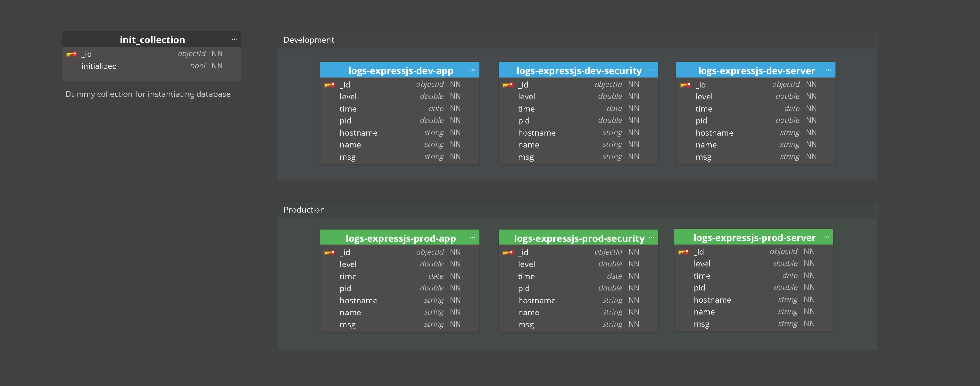Viewport: 980px width, 386px height.
Task: Open logs-expressjs-dev-app ellipsis menu
Action: coord(472,70)
